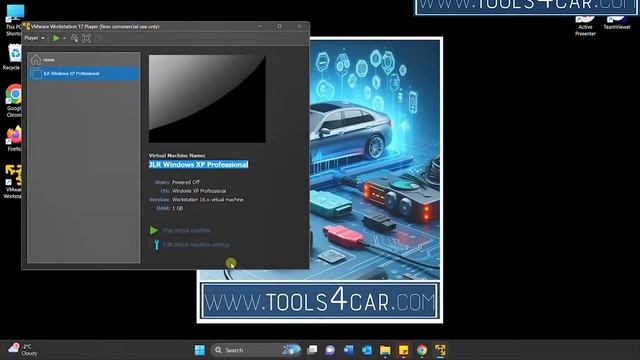Select JLR Windows XP Professional in library

(x=84, y=73)
